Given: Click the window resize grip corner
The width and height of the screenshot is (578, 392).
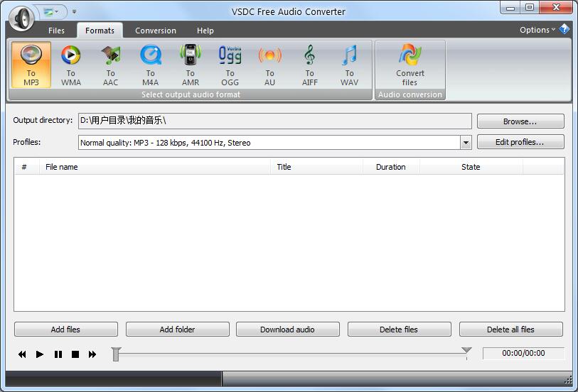Looking at the screenshot, I should pyautogui.click(x=568, y=381).
